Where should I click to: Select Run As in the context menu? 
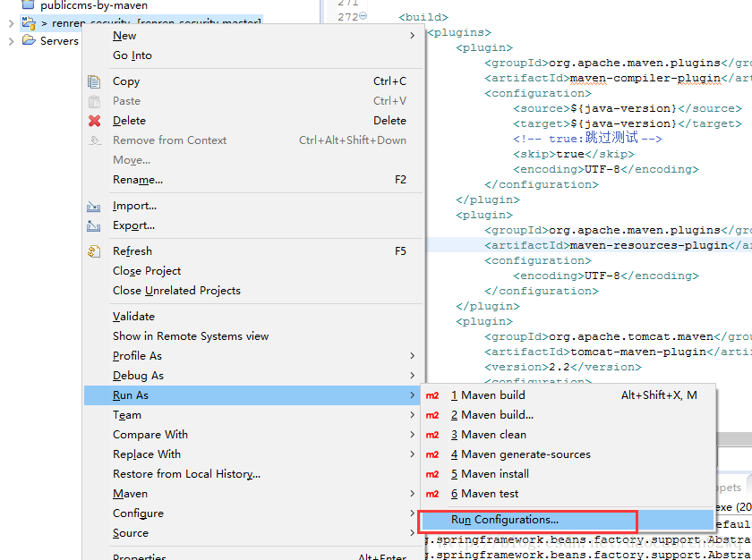[253, 395]
